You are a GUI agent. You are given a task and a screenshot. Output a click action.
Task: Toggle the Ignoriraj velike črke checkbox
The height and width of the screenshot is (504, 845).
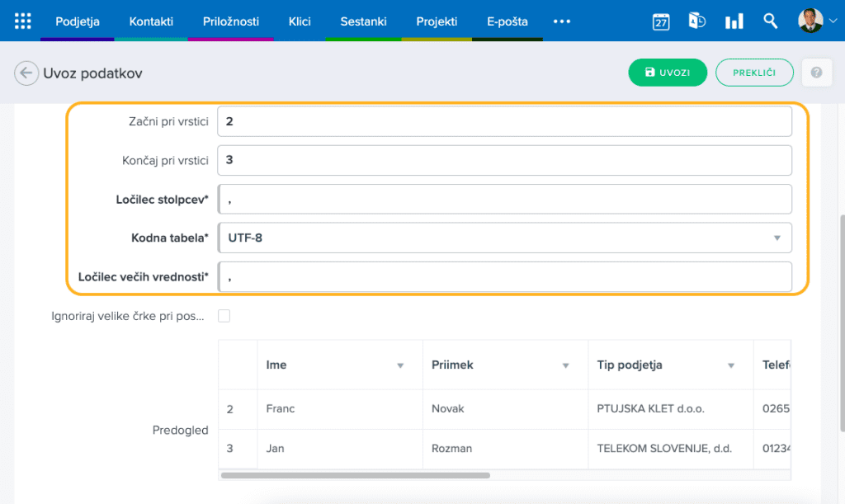(224, 316)
